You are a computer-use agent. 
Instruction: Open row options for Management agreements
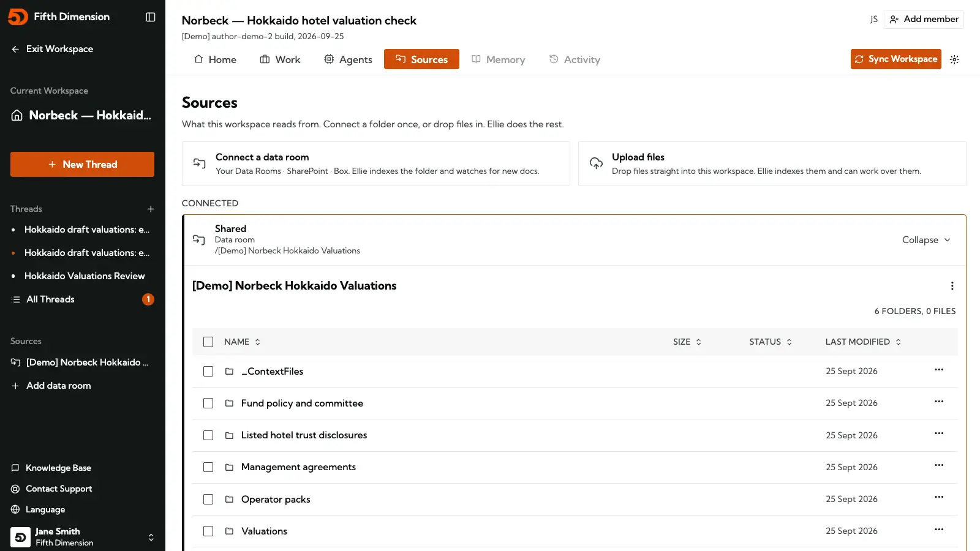(x=939, y=465)
